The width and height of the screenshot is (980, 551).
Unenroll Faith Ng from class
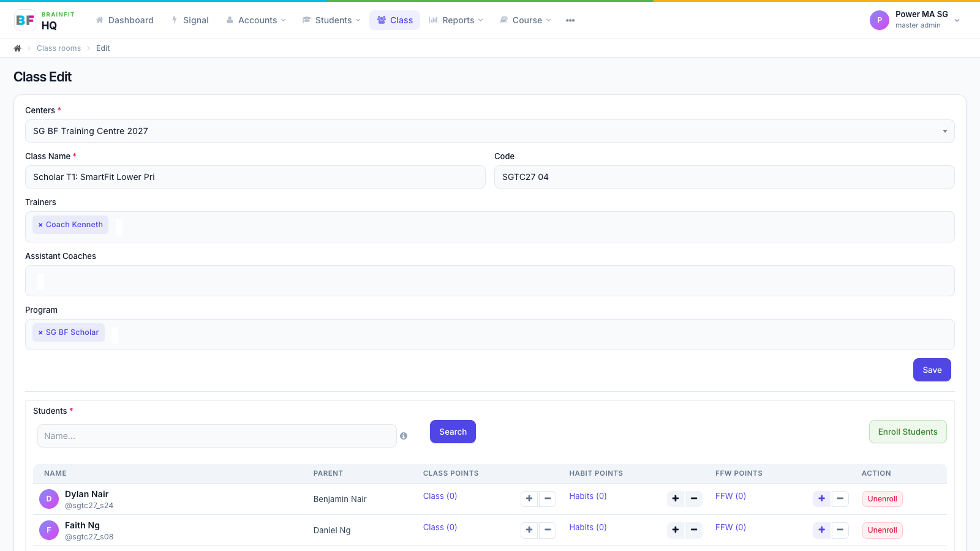(882, 530)
